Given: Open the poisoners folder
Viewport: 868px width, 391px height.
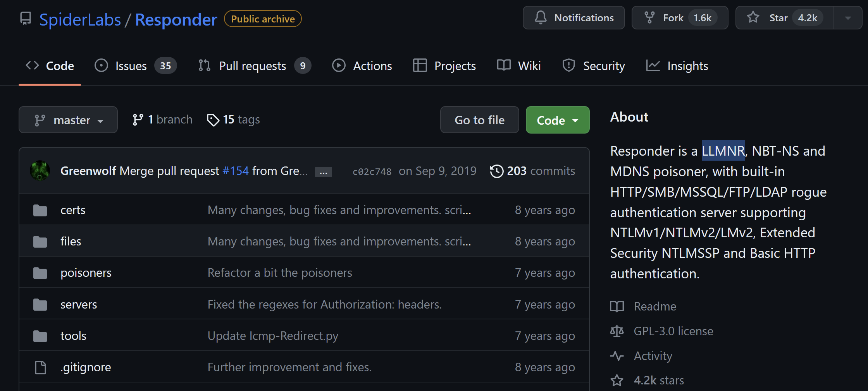Looking at the screenshot, I should (x=86, y=273).
